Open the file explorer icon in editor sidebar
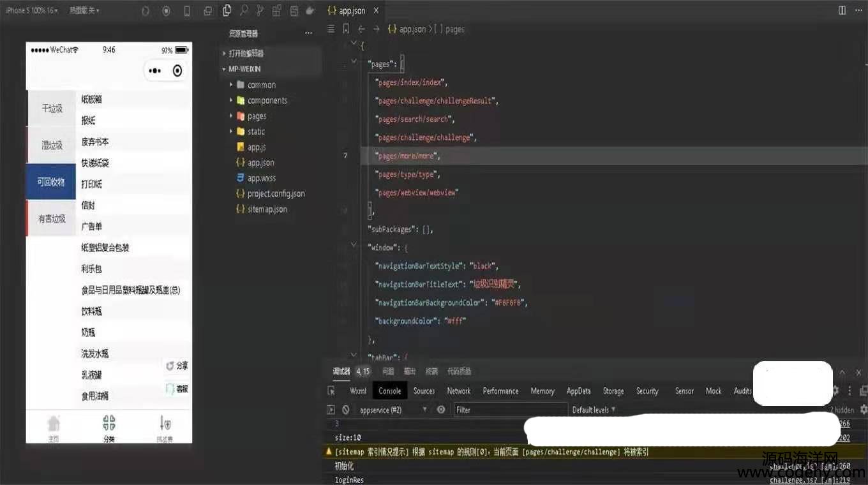868x485 pixels. (227, 10)
